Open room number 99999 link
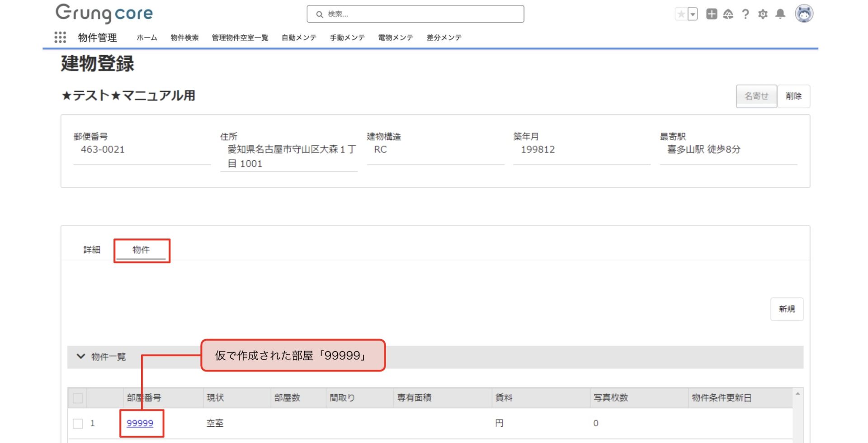Viewport: 868px width, 443px height. tap(140, 423)
